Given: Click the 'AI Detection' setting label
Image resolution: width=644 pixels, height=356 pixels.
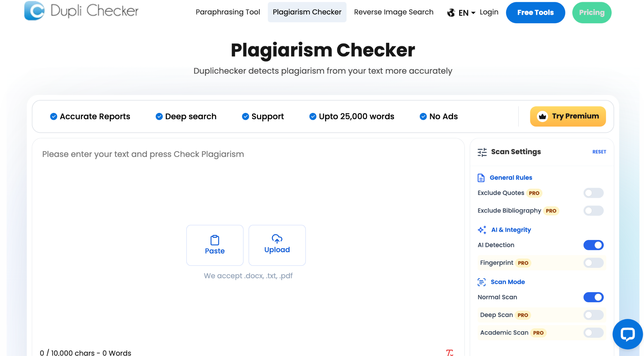Looking at the screenshot, I should point(496,245).
